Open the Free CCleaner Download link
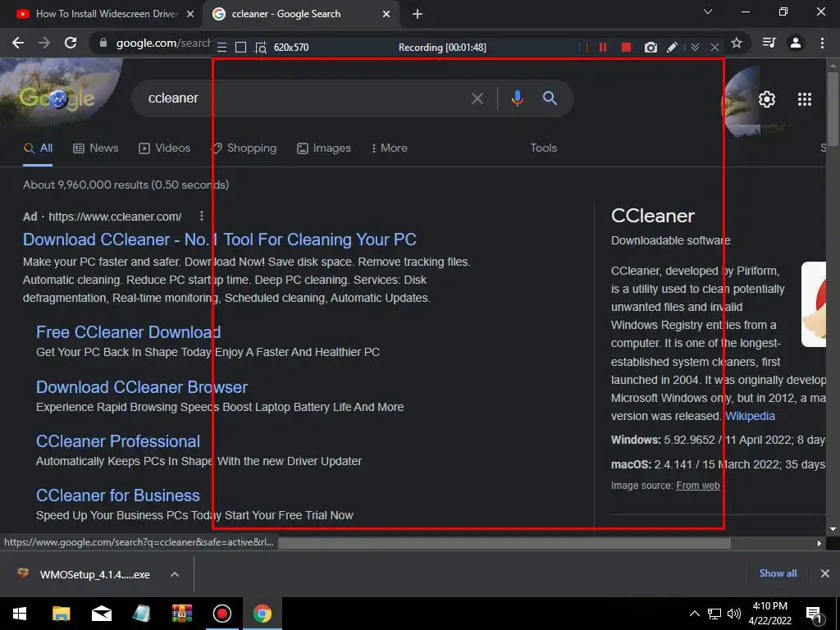Image resolution: width=840 pixels, height=630 pixels. [129, 332]
